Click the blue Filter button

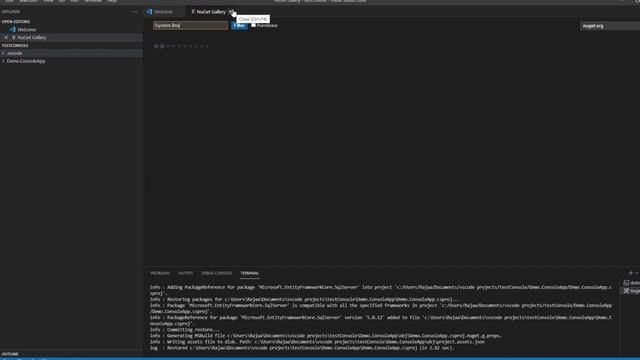coord(239,25)
